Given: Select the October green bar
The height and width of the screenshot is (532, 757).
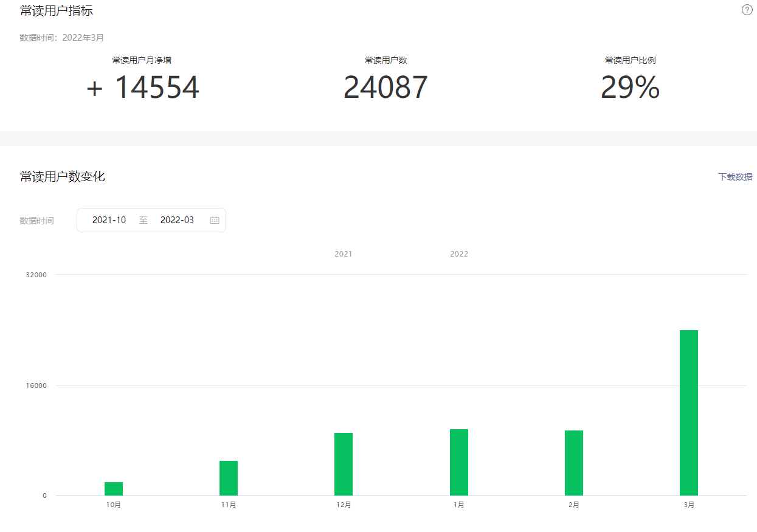Looking at the screenshot, I should [x=114, y=489].
